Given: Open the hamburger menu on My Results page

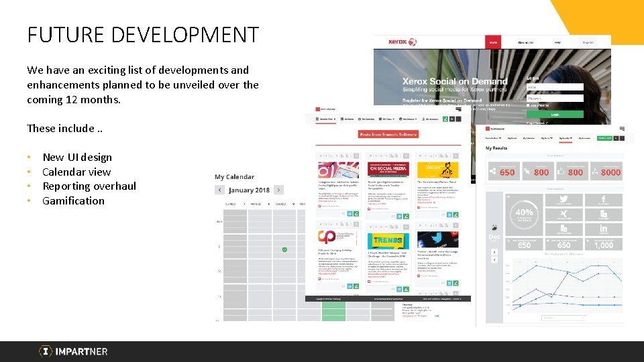Looking at the screenshot, I should (x=622, y=129).
